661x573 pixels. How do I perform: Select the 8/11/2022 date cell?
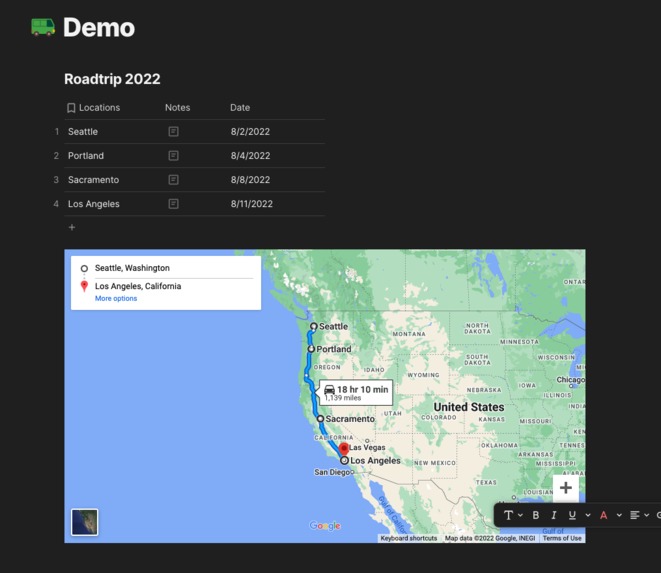click(x=252, y=204)
